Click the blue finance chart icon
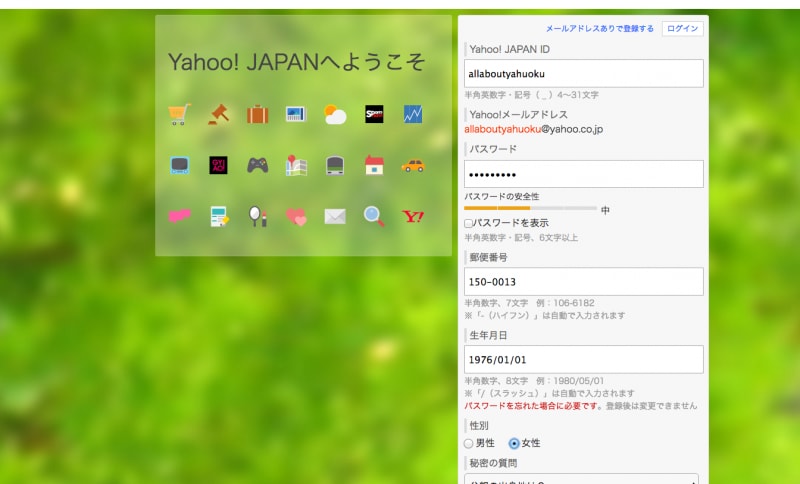800x484 pixels. 413,114
